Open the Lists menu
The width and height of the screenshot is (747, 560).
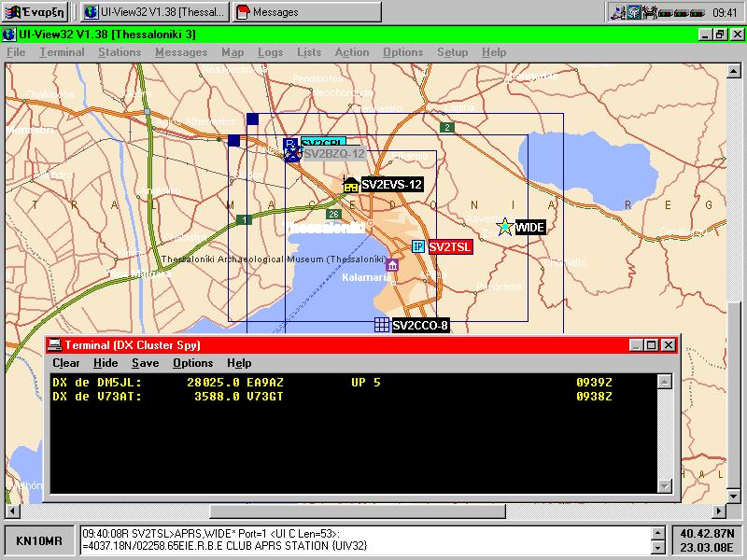click(x=309, y=52)
